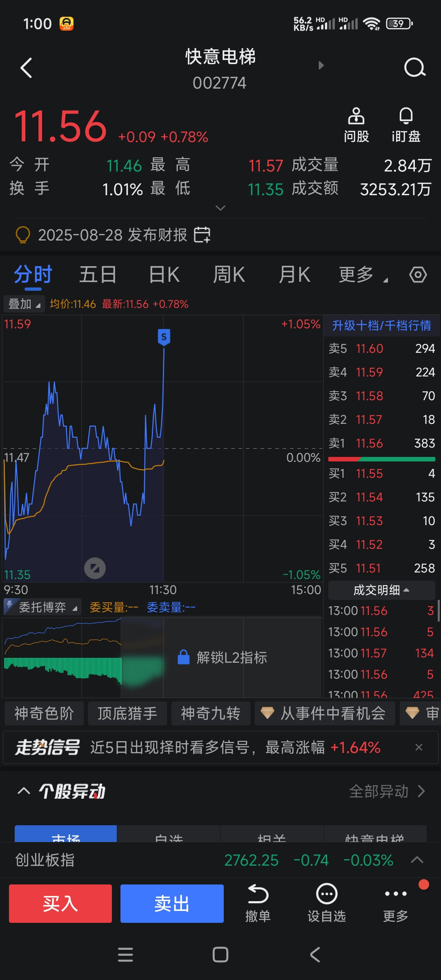Viewport: 441px width, 980px height.
Task: Tap buy level 买4 11.52 row
Action: 382,544
